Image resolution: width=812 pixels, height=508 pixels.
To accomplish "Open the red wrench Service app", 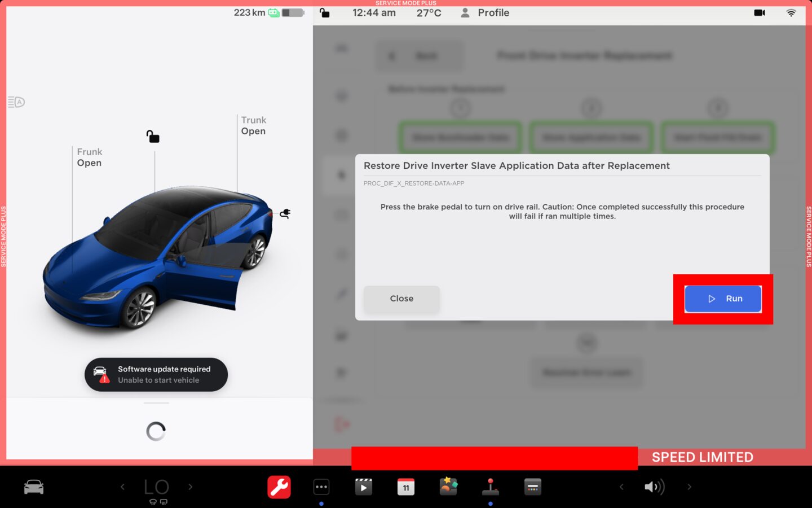I will [279, 487].
